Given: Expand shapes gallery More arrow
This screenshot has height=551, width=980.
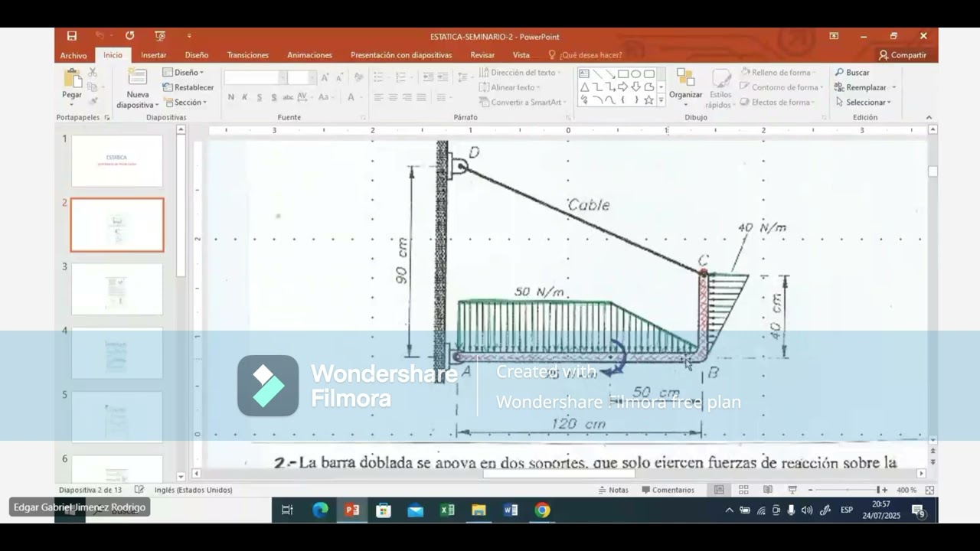Looking at the screenshot, I should pyautogui.click(x=661, y=100).
